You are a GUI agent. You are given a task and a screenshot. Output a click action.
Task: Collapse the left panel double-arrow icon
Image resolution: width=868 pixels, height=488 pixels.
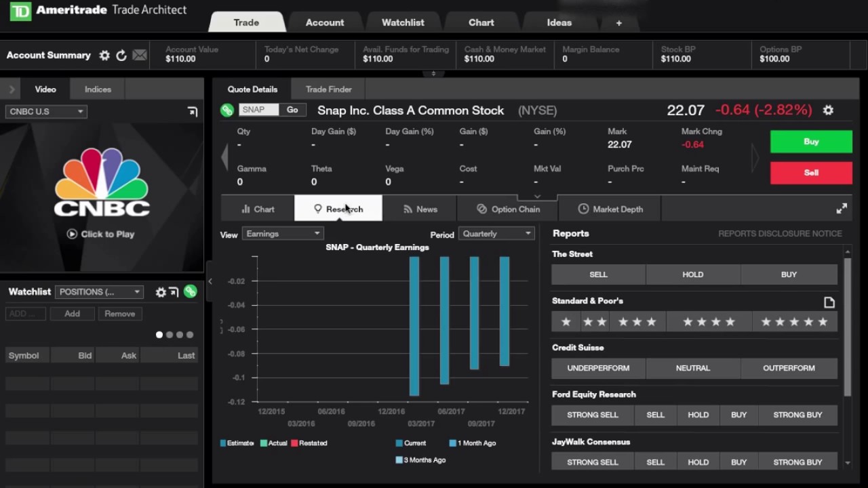[12, 89]
